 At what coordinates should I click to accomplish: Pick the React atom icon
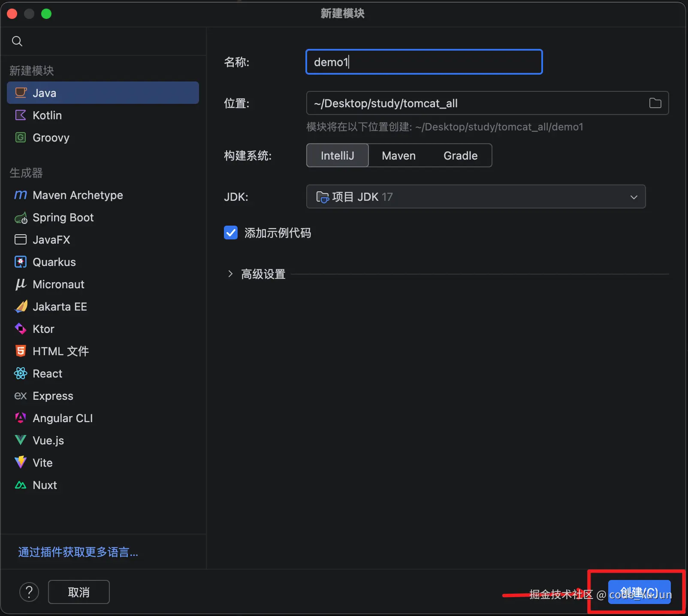click(21, 373)
